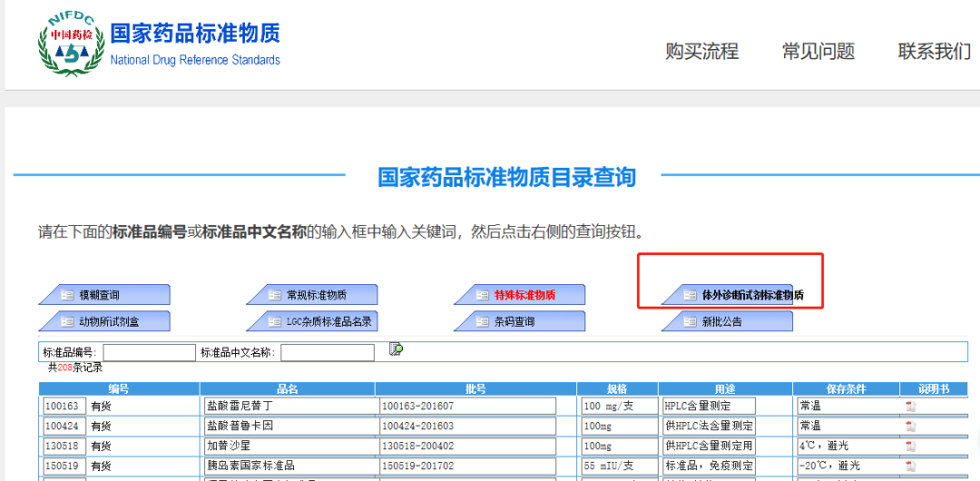Click the list icon on 模糊查询 tab
980x481 pixels.
(x=67, y=295)
